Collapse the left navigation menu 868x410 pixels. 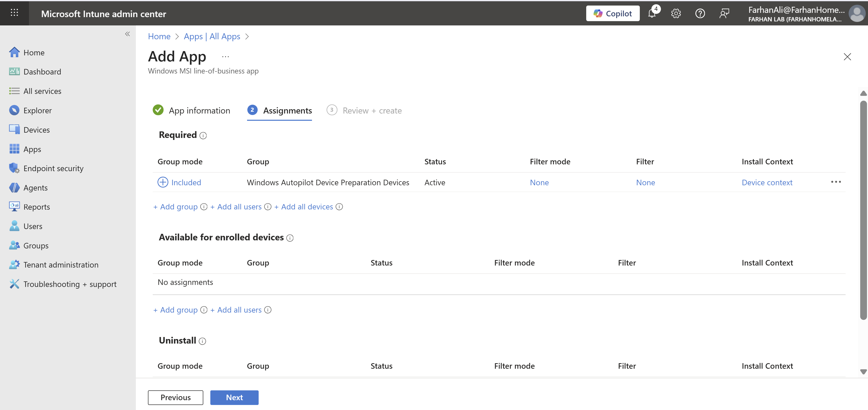pos(127,34)
